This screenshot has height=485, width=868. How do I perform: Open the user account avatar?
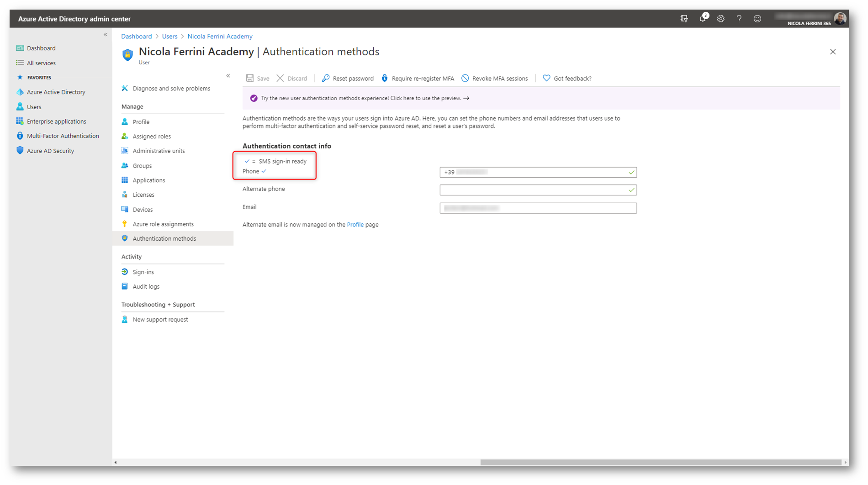(840, 19)
